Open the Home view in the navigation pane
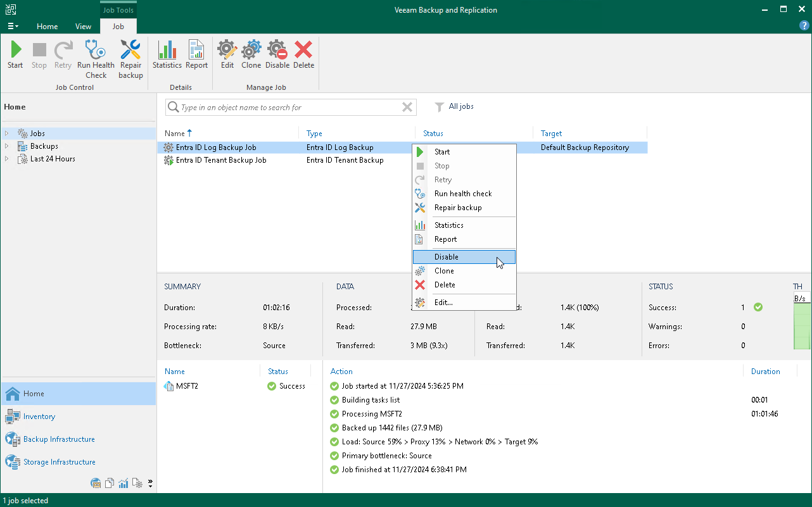812x507 pixels. click(x=79, y=394)
